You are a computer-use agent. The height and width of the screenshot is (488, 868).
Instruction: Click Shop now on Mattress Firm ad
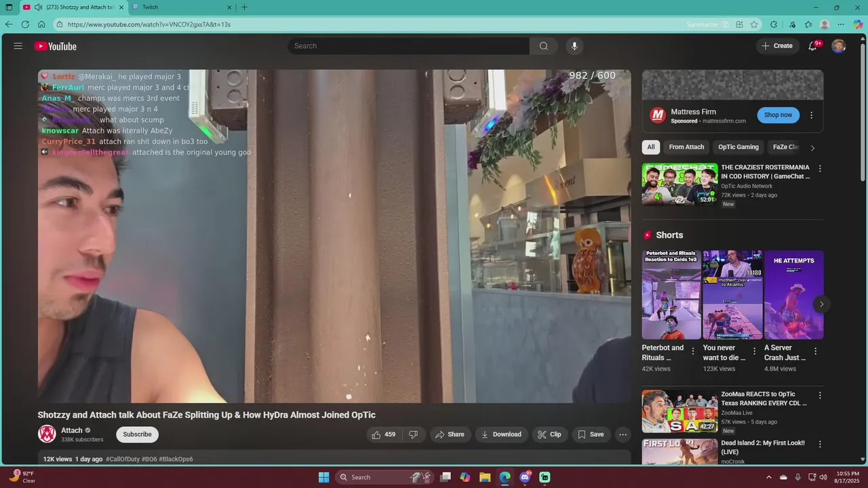(778, 115)
